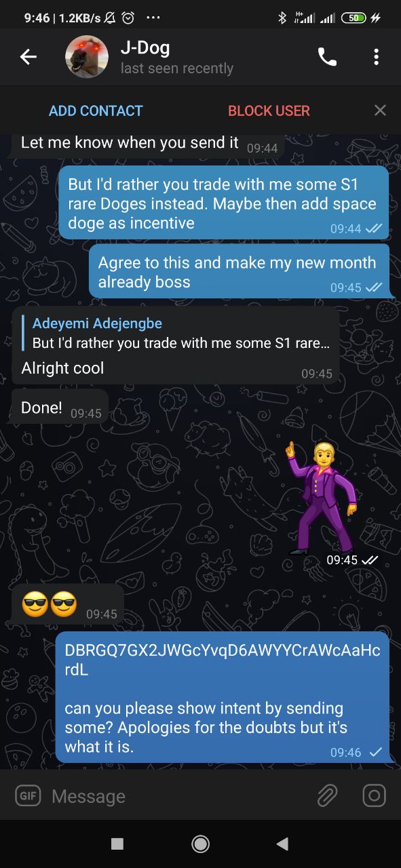Viewport: 401px width, 868px height.
Task: Tap the Android back triangle button
Action: click(x=283, y=843)
